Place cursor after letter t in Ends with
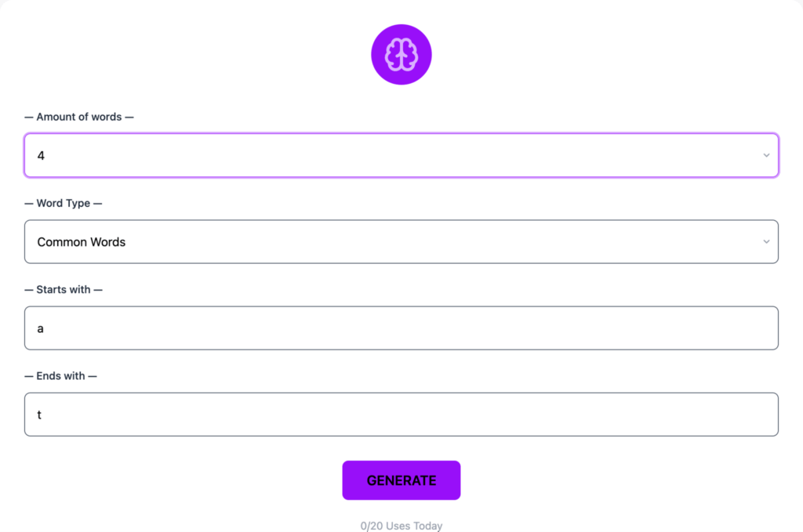Screen dimensions: 803x532 (42, 414)
